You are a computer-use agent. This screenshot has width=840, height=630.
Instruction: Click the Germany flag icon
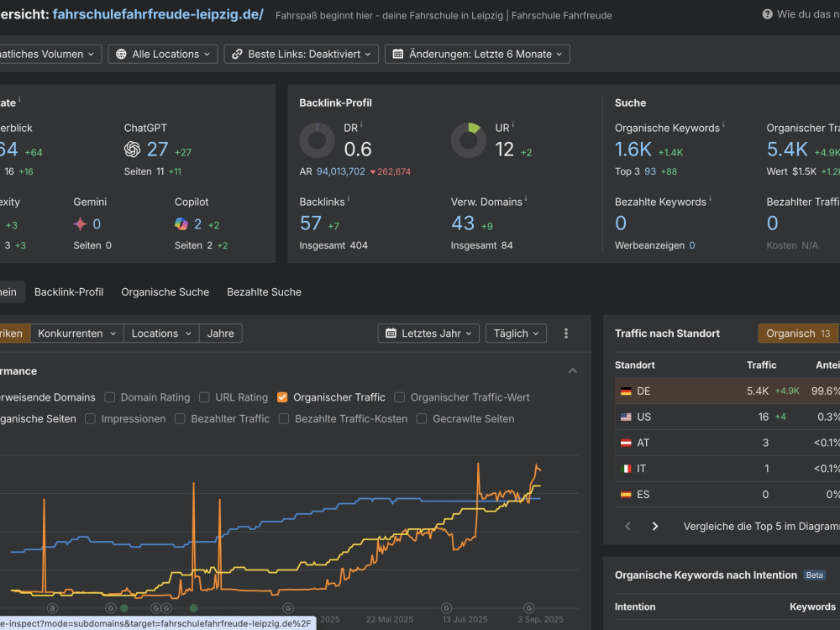pyautogui.click(x=626, y=391)
